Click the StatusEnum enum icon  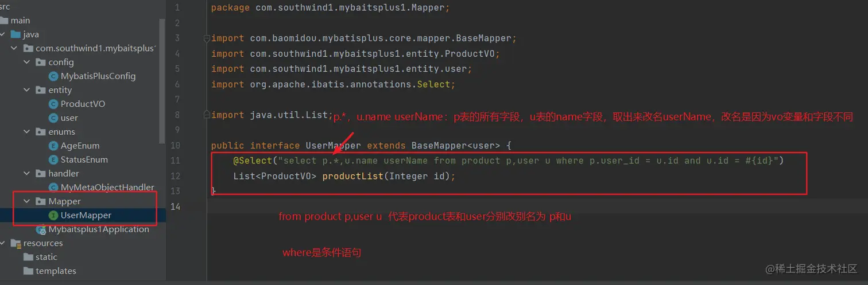click(53, 159)
